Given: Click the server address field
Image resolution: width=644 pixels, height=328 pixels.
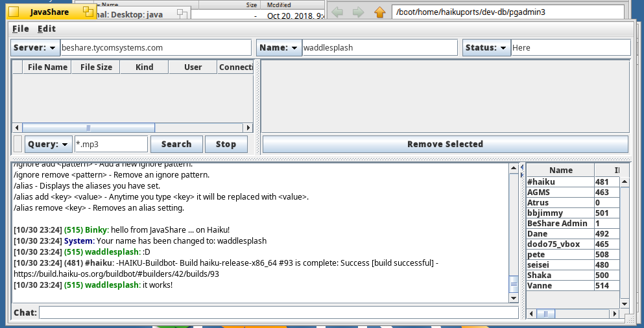Looking at the screenshot, I should [156, 47].
